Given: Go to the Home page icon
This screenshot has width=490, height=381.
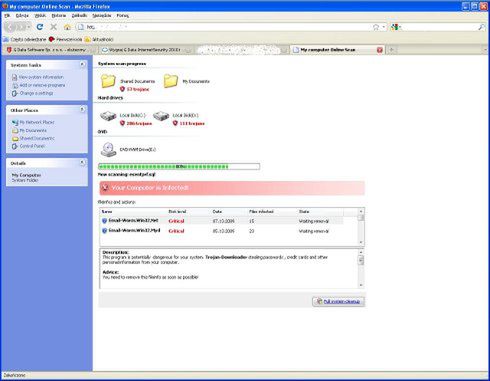Looking at the screenshot, I should 67,27.
